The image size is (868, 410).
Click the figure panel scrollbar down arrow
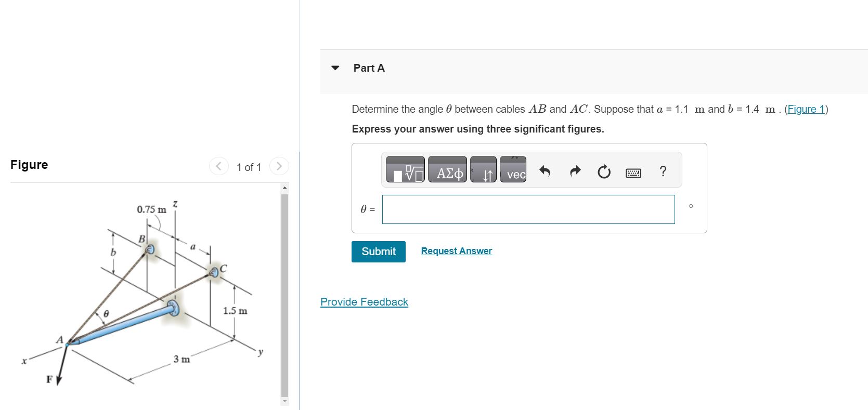[286, 401]
